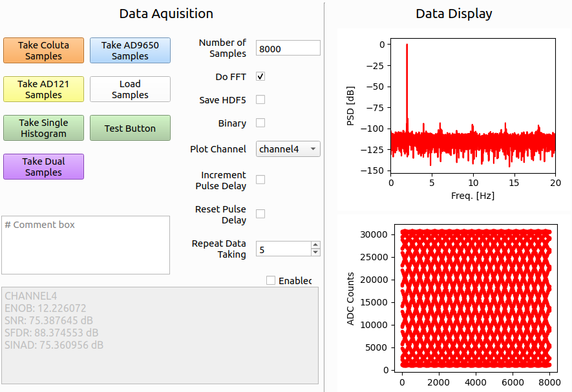Tick the Binary checkbox
Viewport: 572px width, 392px height.
coord(260,123)
